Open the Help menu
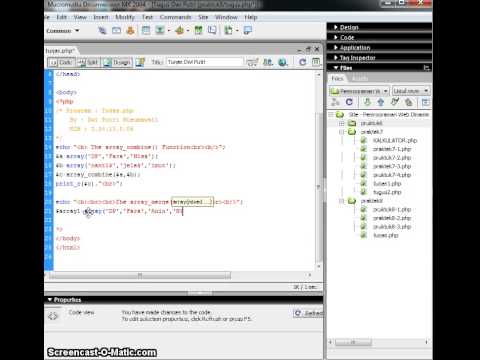 pyautogui.click(x=251, y=17)
